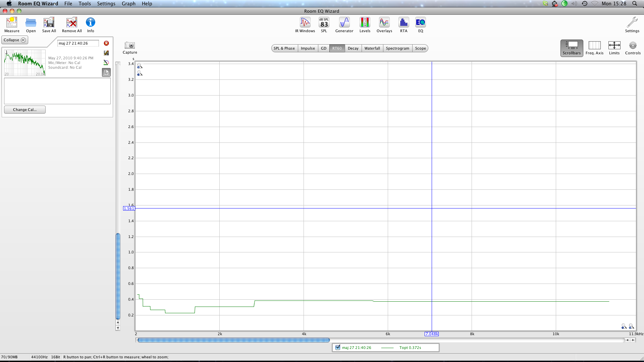
Task: Open the SPL meter icon
Action: (324, 23)
